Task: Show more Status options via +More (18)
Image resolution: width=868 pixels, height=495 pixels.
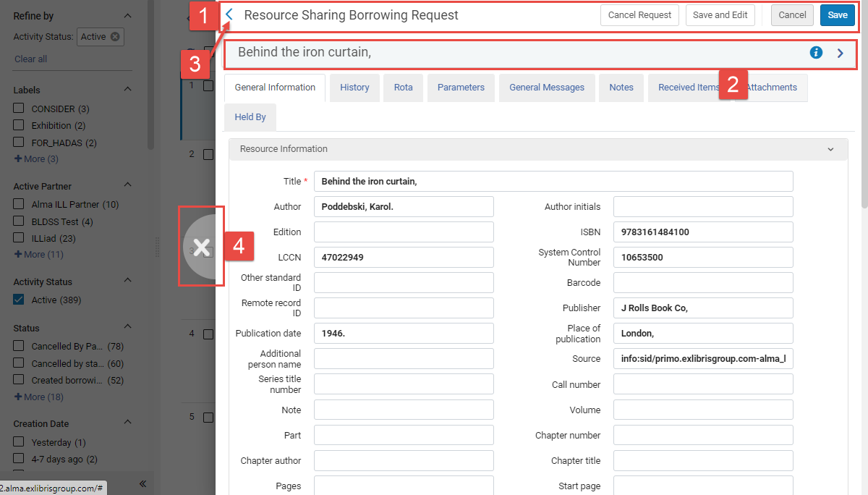Action: point(38,397)
